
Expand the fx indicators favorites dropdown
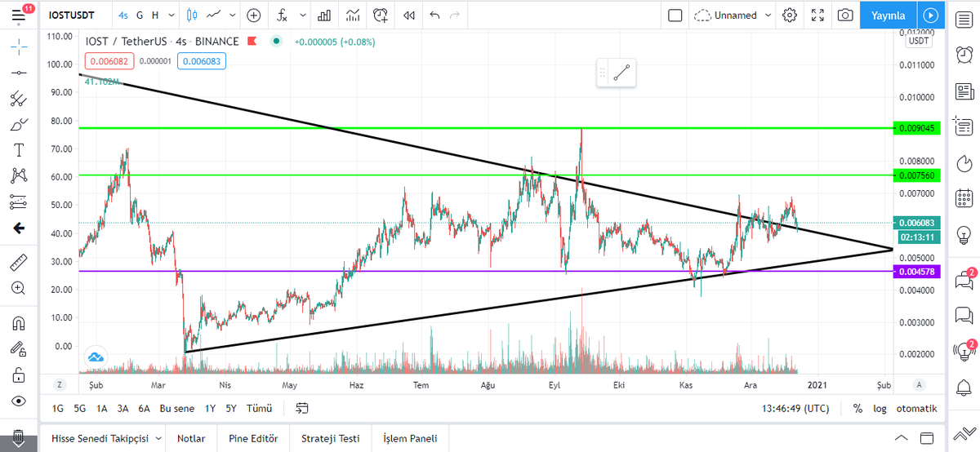point(303,15)
